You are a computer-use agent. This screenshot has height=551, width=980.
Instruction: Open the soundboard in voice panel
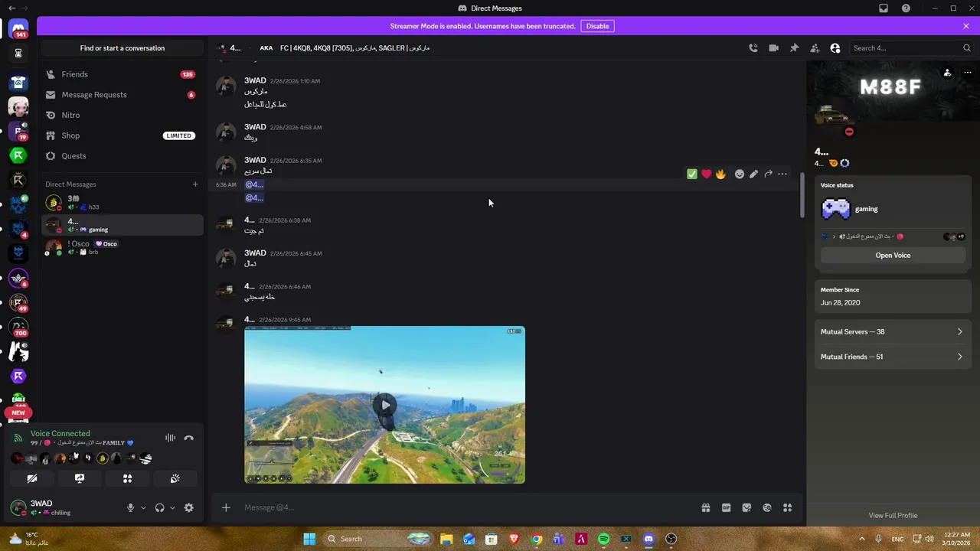[175, 478]
